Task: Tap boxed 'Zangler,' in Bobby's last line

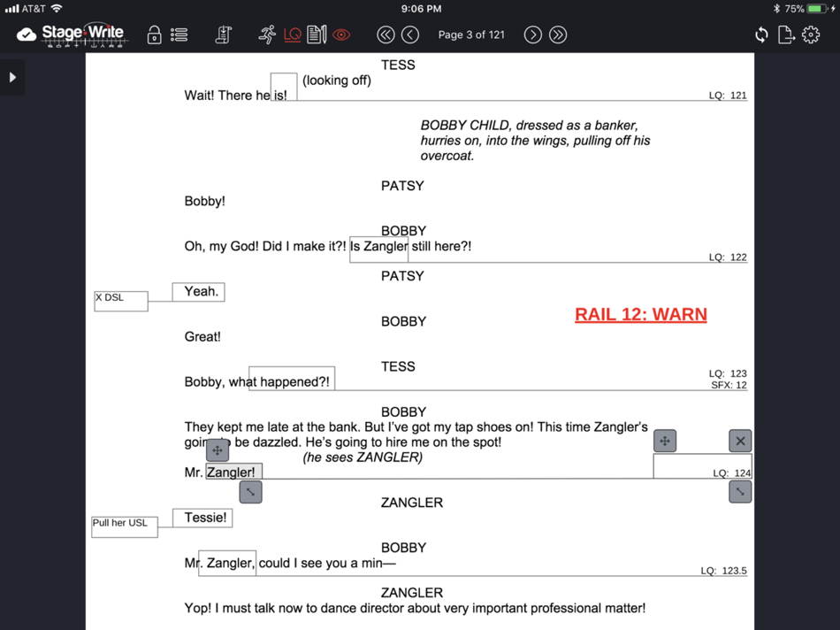Action: (227, 563)
